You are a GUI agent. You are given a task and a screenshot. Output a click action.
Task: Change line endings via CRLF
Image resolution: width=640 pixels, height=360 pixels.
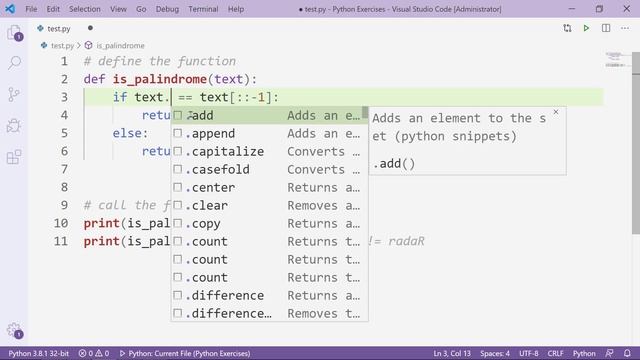[555, 353]
